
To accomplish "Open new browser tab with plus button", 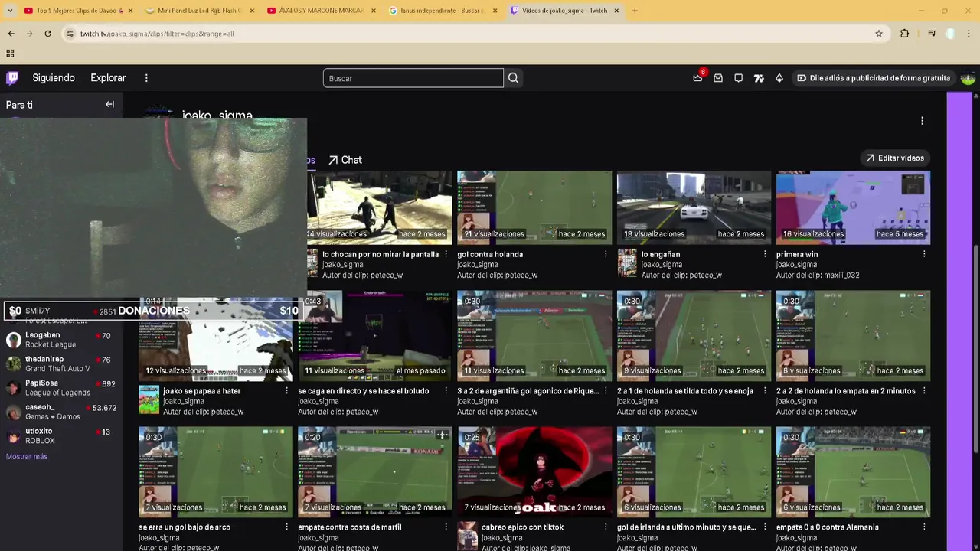I will 635,11.
